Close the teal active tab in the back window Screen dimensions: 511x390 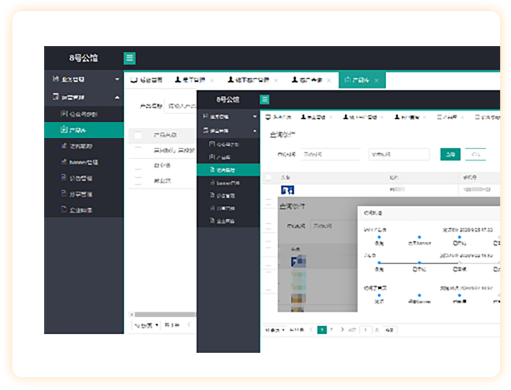pos(376,80)
